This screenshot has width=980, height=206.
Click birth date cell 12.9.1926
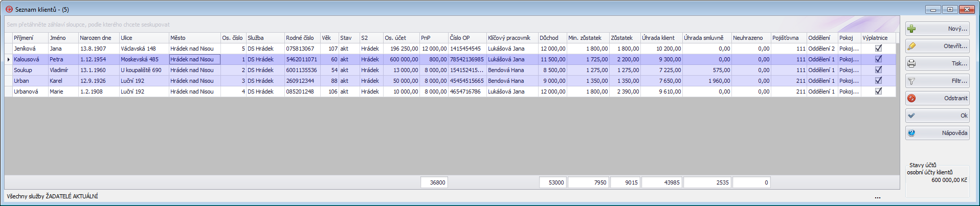pyautogui.click(x=99, y=81)
